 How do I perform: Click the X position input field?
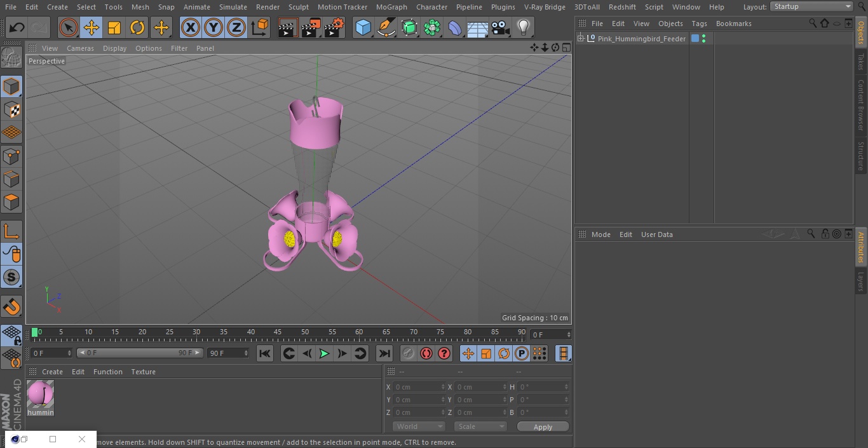pos(419,387)
